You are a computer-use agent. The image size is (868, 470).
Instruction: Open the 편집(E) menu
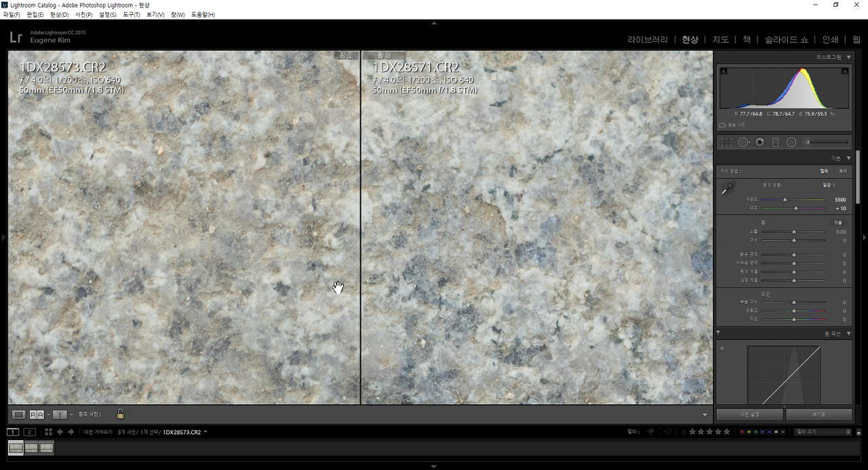coord(35,14)
